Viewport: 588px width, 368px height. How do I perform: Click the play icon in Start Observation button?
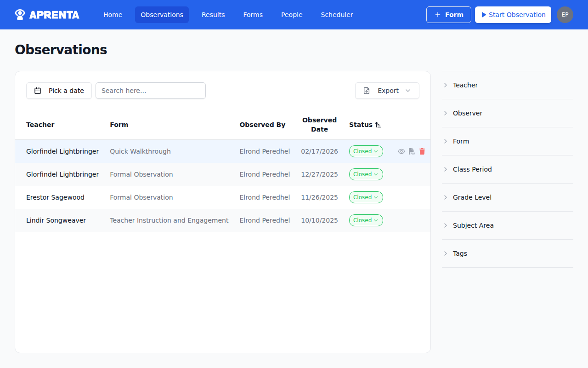coord(483,15)
